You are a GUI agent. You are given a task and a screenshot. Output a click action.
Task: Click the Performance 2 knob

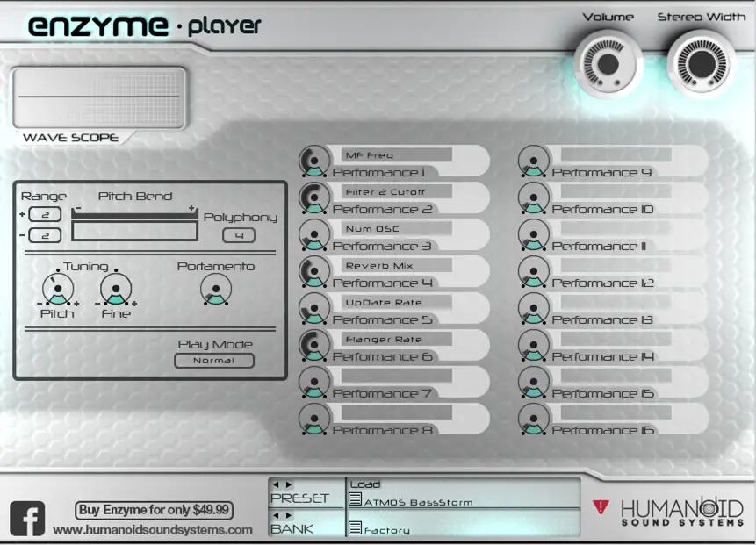click(314, 197)
